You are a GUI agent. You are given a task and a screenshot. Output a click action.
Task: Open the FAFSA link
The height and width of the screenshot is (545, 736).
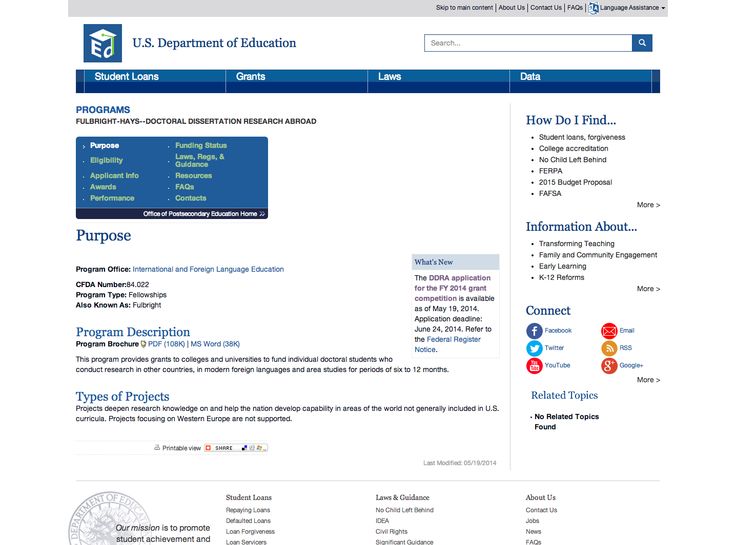click(550, 193)
